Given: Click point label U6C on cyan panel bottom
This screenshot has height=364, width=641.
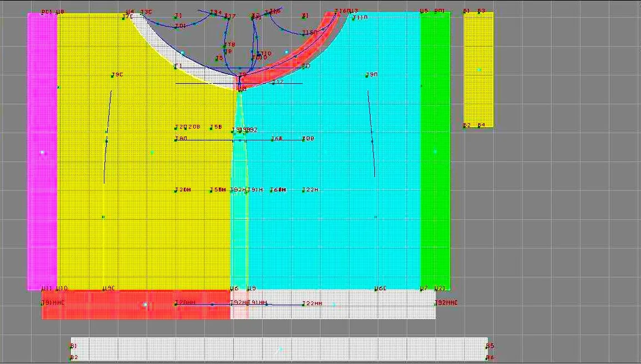Looking at the screenshot, I should [380, 289].
